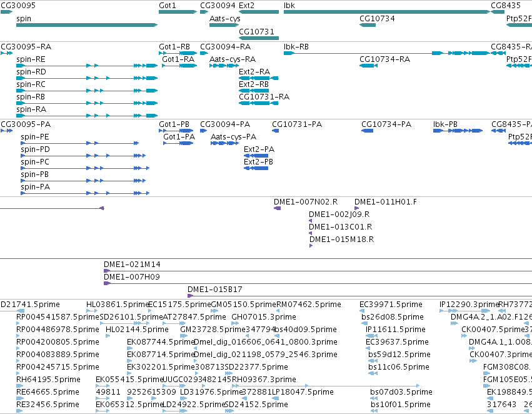The width and height of the screenshot is (532, 414).
Task: Select transcript spin-RE
Action: [x=87, y=66]
